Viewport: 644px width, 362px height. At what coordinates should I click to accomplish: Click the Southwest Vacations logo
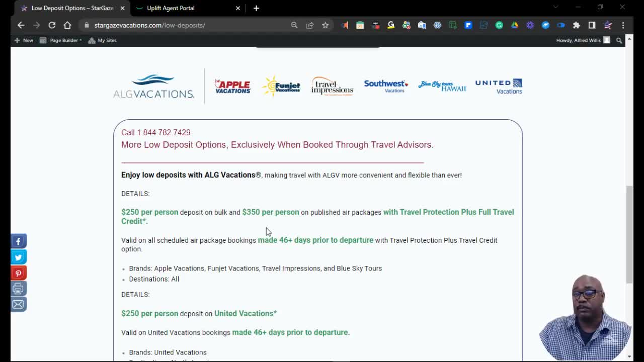(386, 86)
